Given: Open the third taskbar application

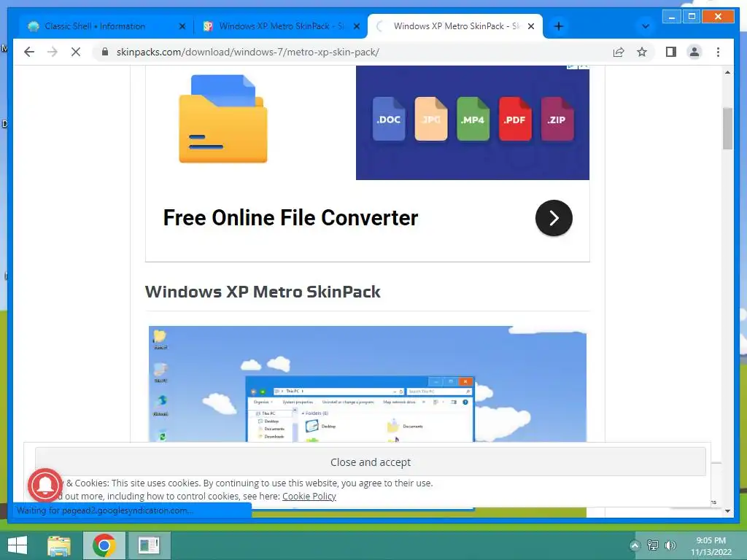Looking at the screenshot, I should pos(149,545).
